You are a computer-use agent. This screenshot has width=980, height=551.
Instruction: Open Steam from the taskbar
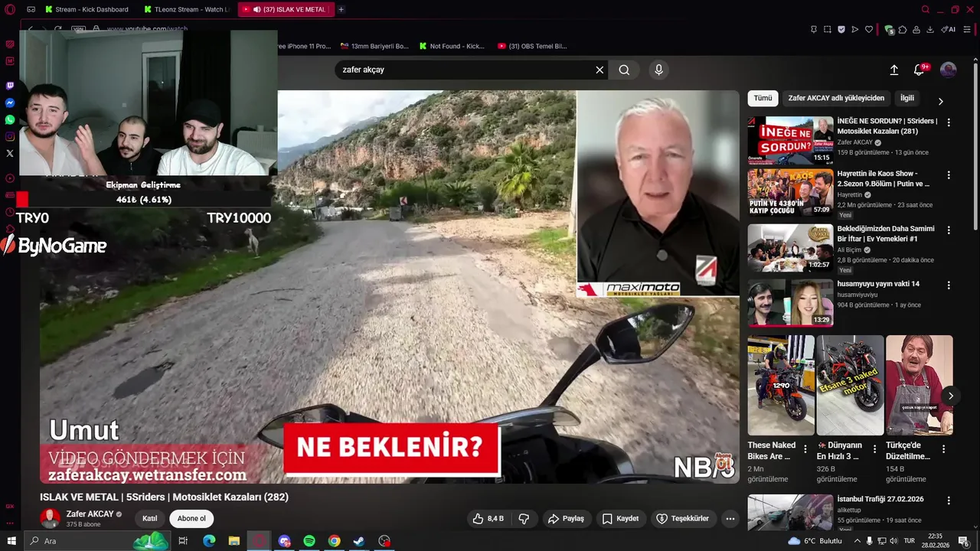click(359, 541)
